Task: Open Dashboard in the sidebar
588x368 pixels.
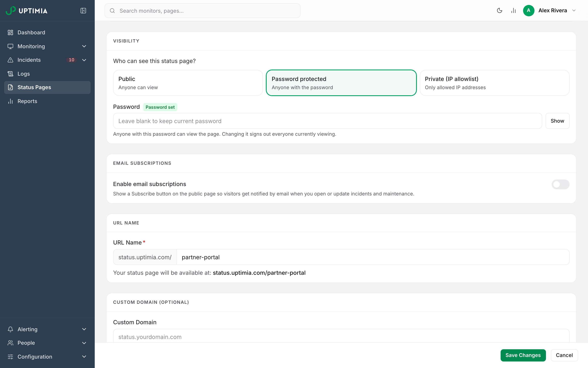Action: pyautogui.click(x=47, y=32)
